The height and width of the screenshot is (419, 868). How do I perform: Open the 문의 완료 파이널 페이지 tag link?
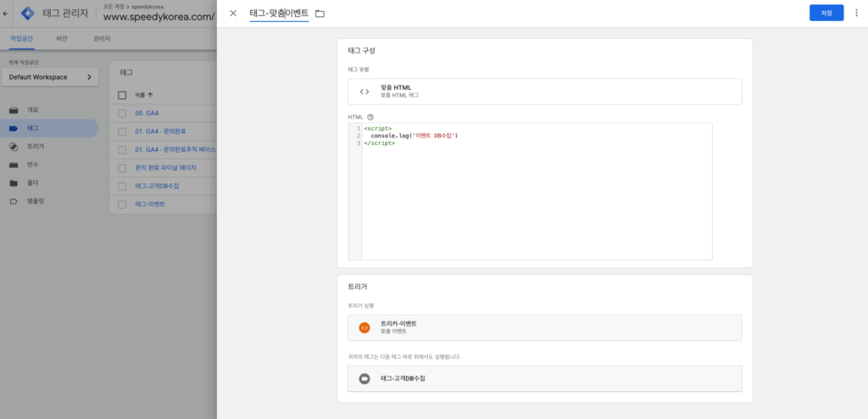click(165, 168)
